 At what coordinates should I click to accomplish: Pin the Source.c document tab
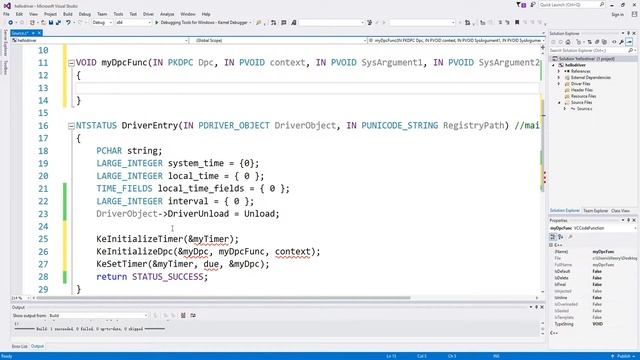coord(33,33)
